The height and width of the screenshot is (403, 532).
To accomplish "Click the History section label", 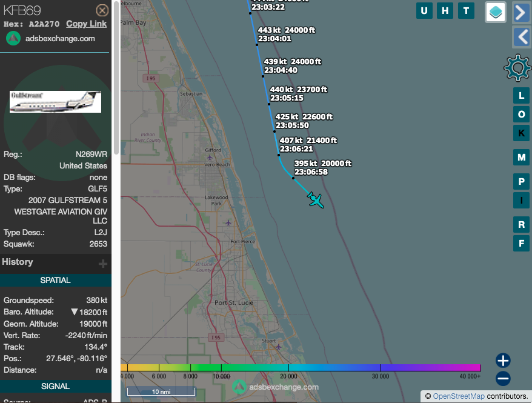I will tap(18, 262).
